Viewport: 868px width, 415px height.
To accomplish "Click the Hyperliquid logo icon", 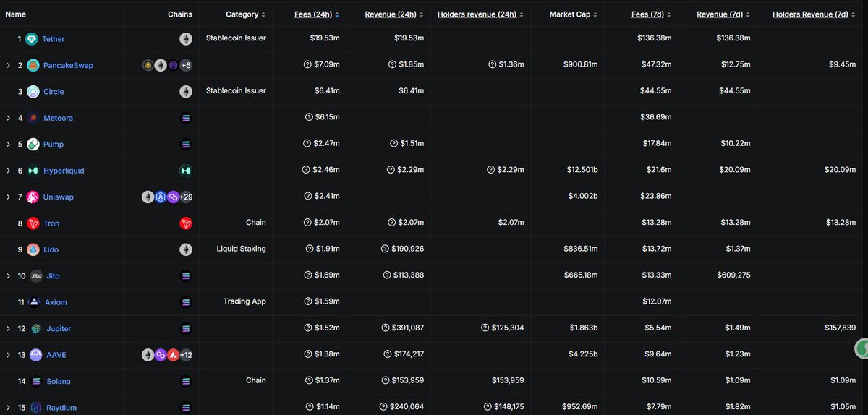I will tap(33, 171).
